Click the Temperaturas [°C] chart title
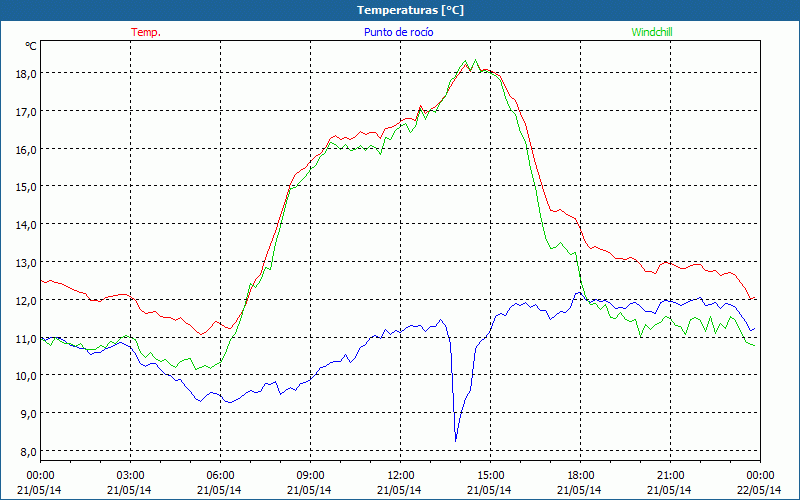This screenshot has height=500, width=800. 410,10
